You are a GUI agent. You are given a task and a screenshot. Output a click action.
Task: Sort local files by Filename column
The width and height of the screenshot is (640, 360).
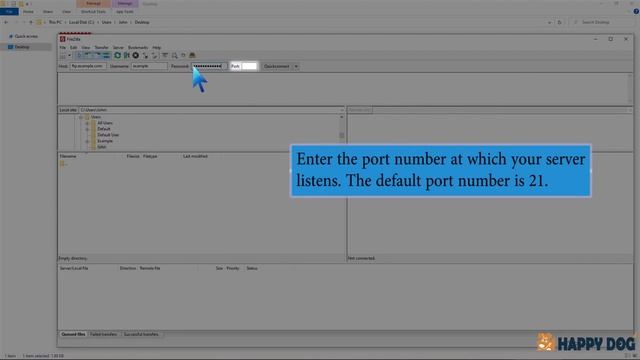point(68,156)
